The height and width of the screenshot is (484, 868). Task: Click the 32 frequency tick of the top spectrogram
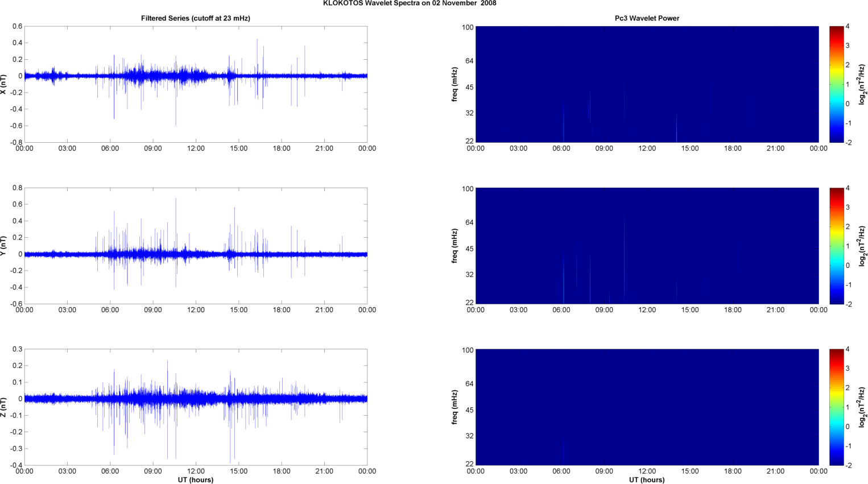tap(469, 113)
